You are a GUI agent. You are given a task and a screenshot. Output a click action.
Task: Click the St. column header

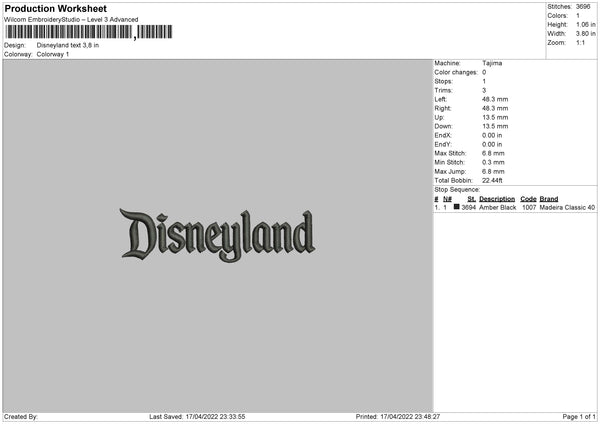tap(471, 199)
